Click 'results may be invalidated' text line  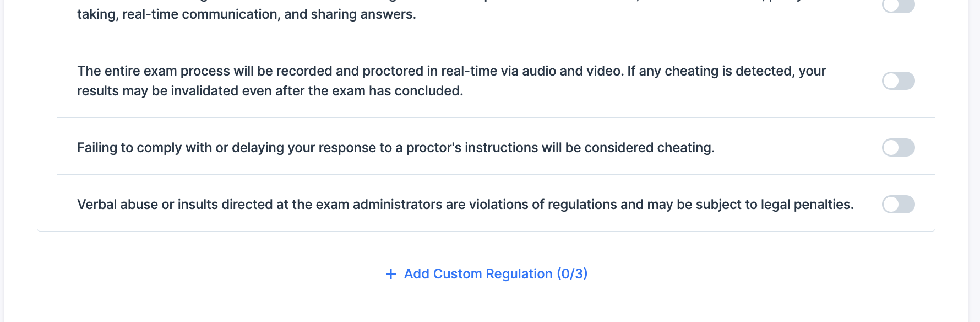tap(270, 91)
